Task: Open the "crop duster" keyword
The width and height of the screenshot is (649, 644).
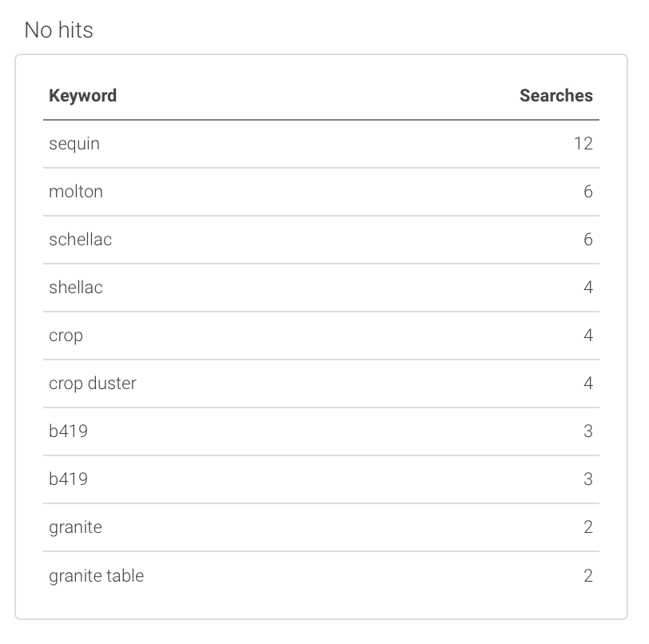Action: (x=93, y=384)
